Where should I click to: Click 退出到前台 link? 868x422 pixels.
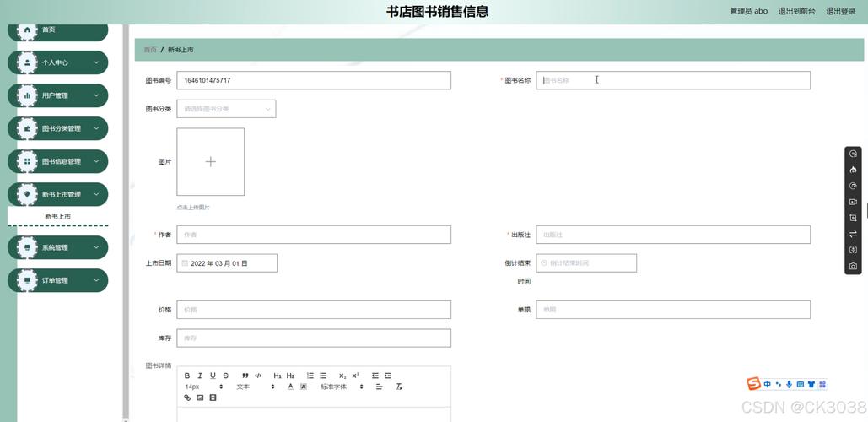pyautogui.click(x=796, y=11)
